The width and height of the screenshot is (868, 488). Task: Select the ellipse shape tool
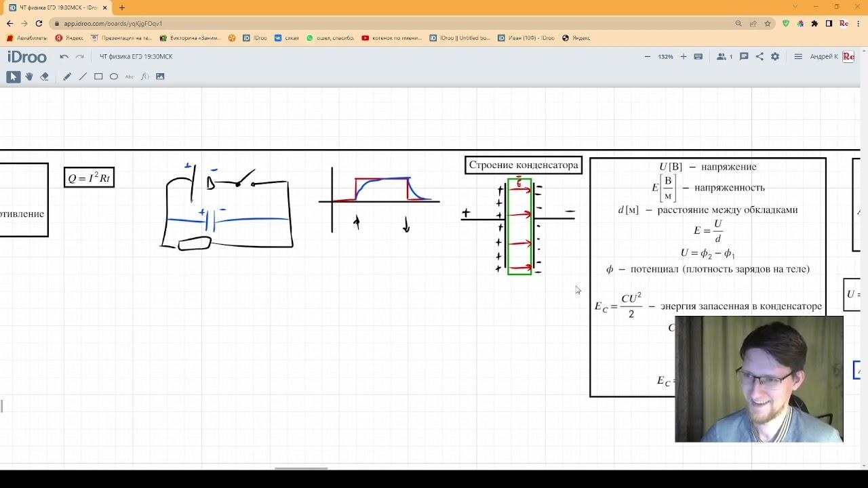[114, 77]
